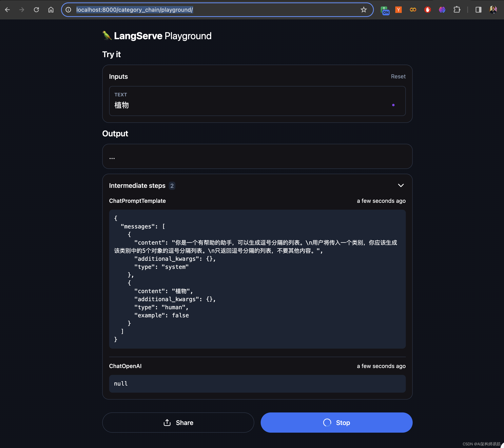
Task: Go to browser home page
Action: 51,10
